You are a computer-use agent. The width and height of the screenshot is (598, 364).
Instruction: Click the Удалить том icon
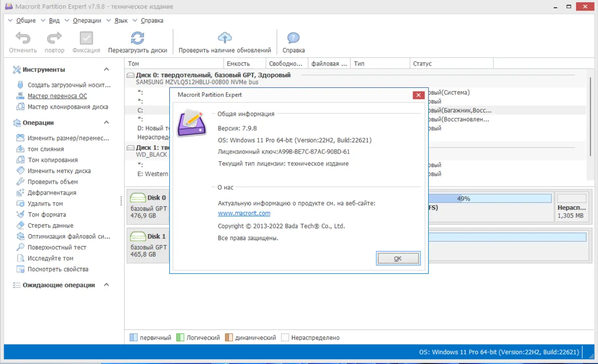[20, 203]
